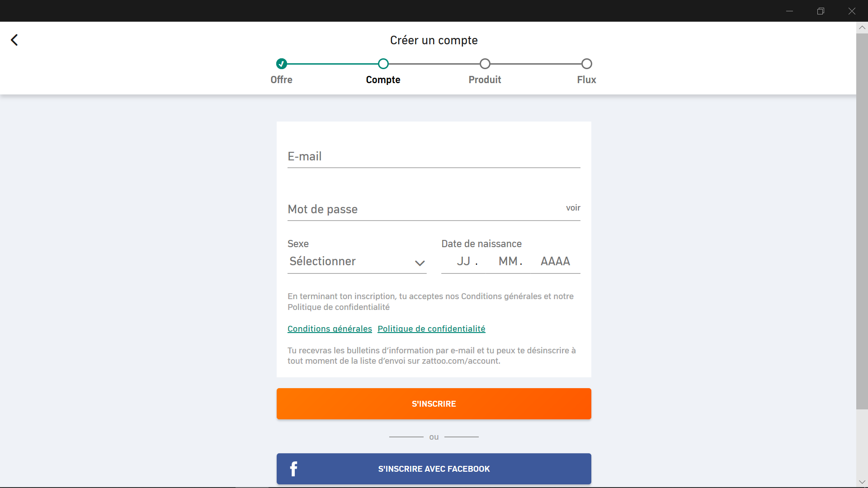The height and width of the screenshot is (488, 868).
Task: Click the AAAA year field
Action: 555,261
